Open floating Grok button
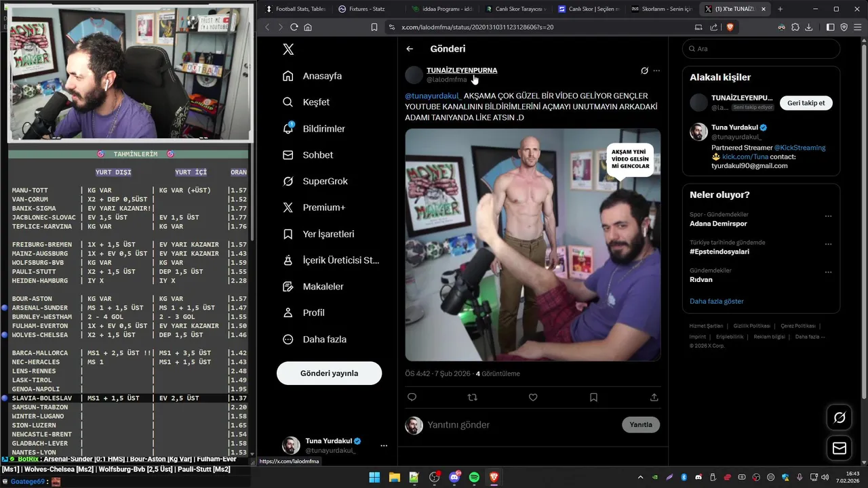Screen dimensions: 868x488 click(x=840, y=418)
